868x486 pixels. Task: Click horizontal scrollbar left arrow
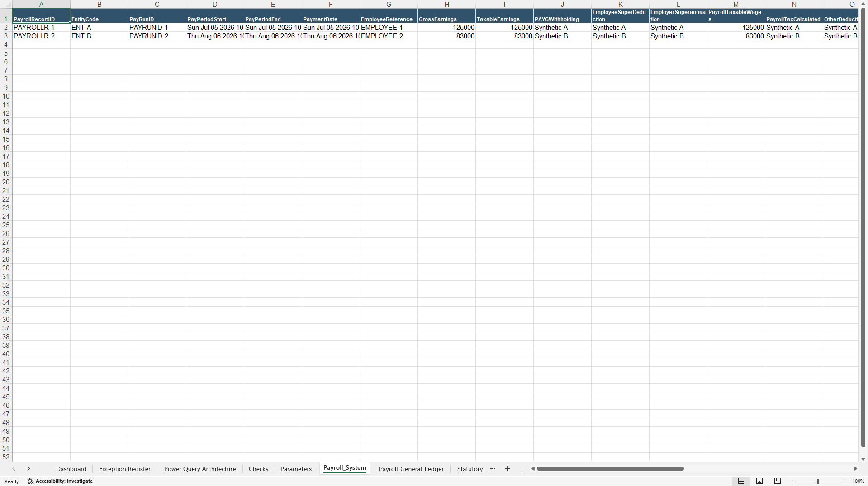coord(533,469)
